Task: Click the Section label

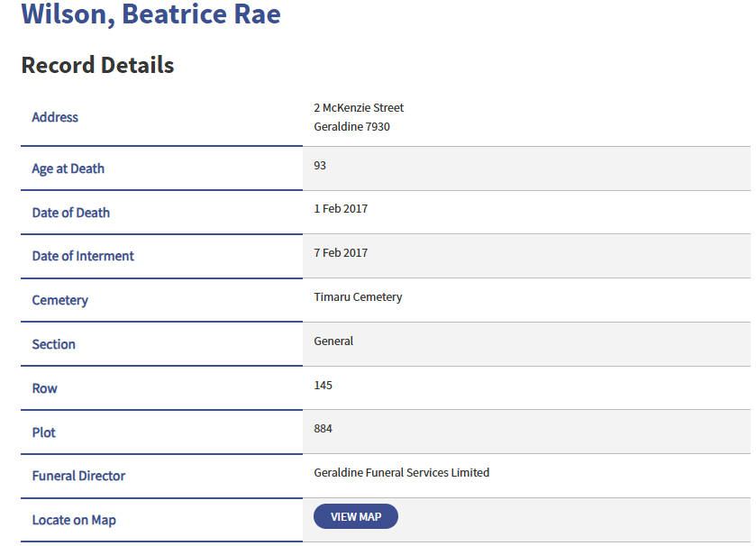Action: tap(53, 344)
